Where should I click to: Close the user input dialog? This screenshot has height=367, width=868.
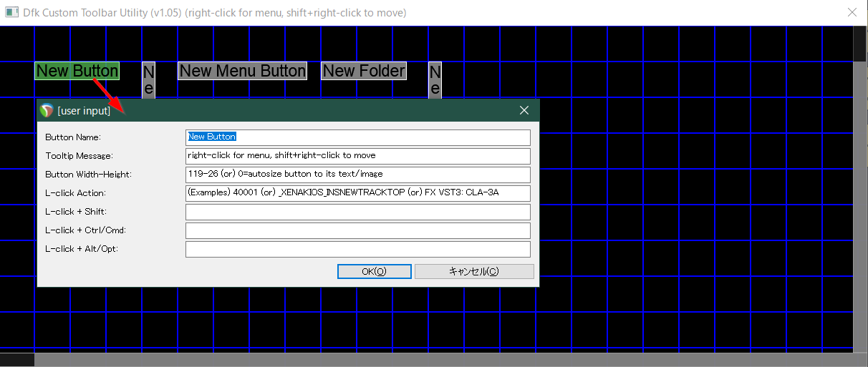(x=524, y=111)
